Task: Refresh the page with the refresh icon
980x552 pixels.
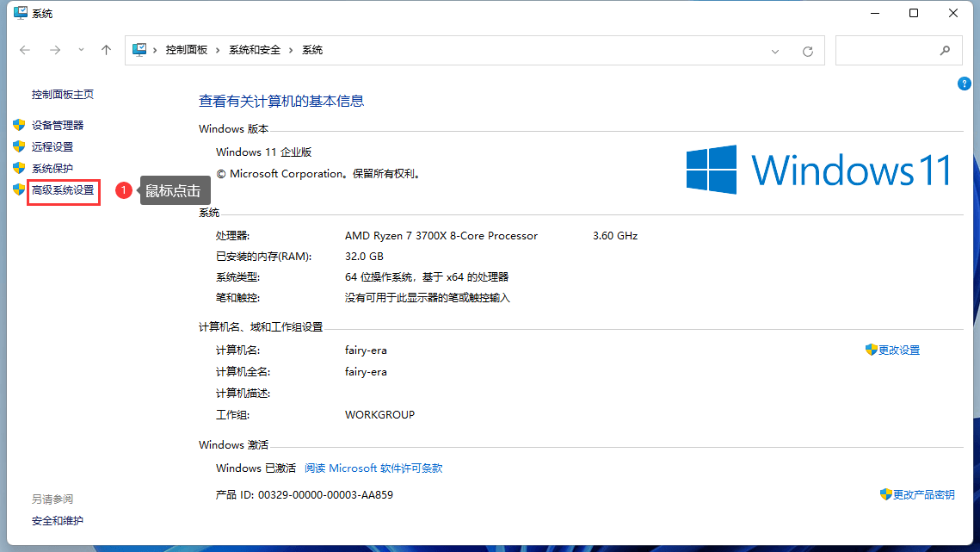Action: [x=808, y=52]
